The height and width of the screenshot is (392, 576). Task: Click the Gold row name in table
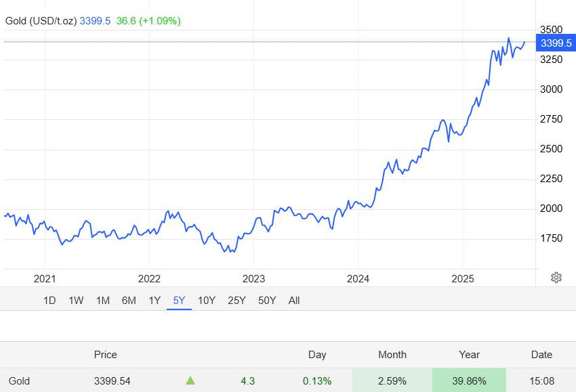(x=19, y=381)
